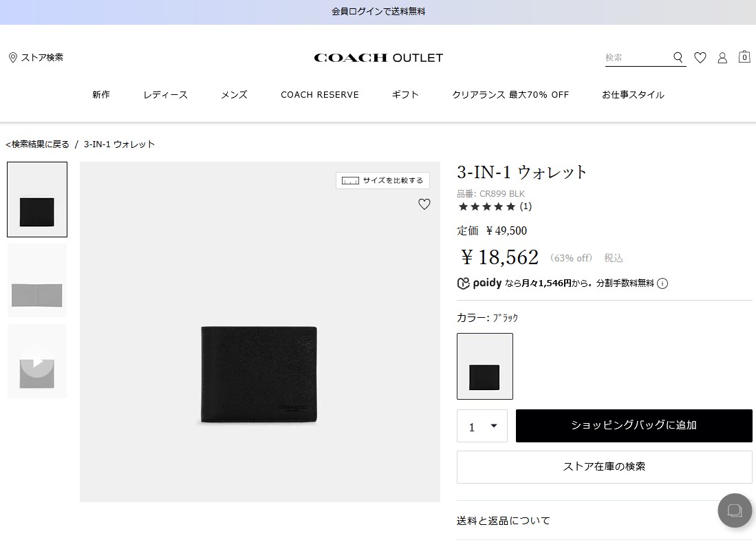Open the account profile icon
The height and width of the screenshot is (549, 756).
[722, 58]
